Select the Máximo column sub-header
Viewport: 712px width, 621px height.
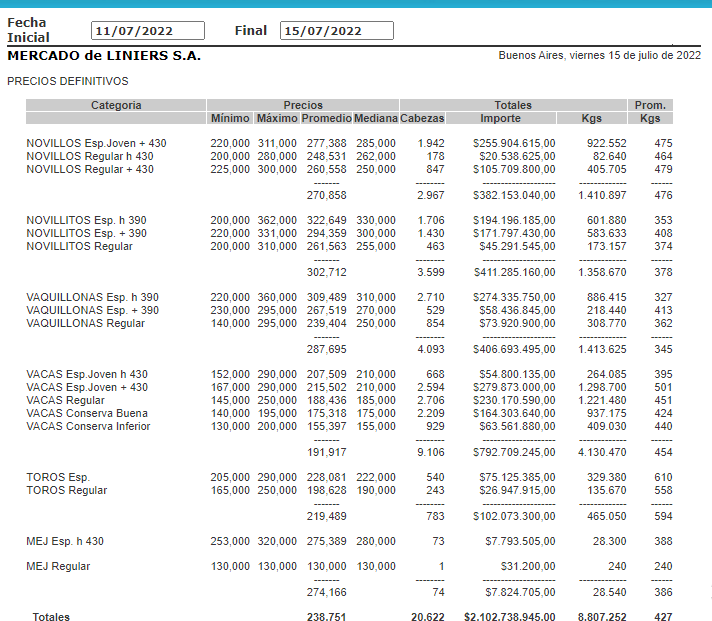pos(277,119)
